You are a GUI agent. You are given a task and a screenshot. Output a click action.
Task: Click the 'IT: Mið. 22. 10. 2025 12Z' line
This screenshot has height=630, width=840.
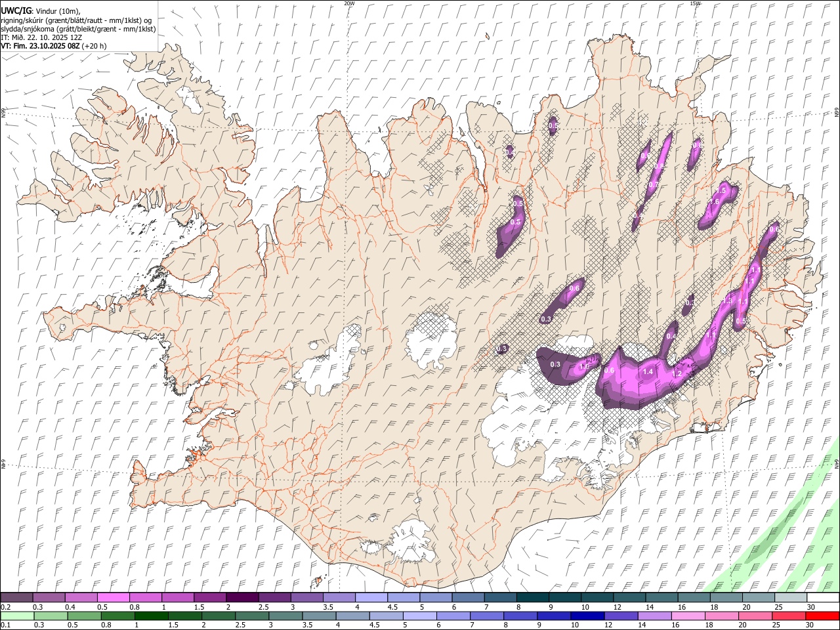(x=41, y=37)
